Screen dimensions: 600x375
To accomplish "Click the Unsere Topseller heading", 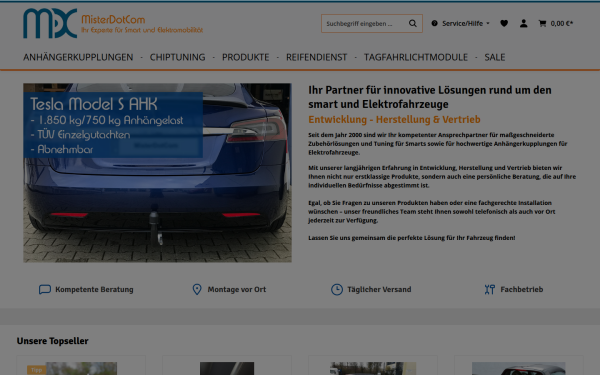I will [52, 341].
